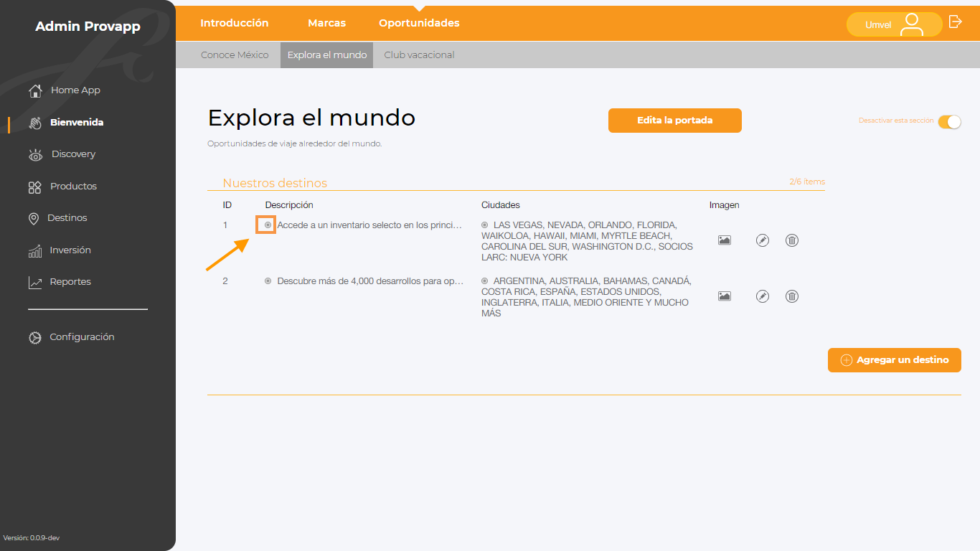Edit the Argentina destination row
The image size is (980, 551).
(763, 296)
